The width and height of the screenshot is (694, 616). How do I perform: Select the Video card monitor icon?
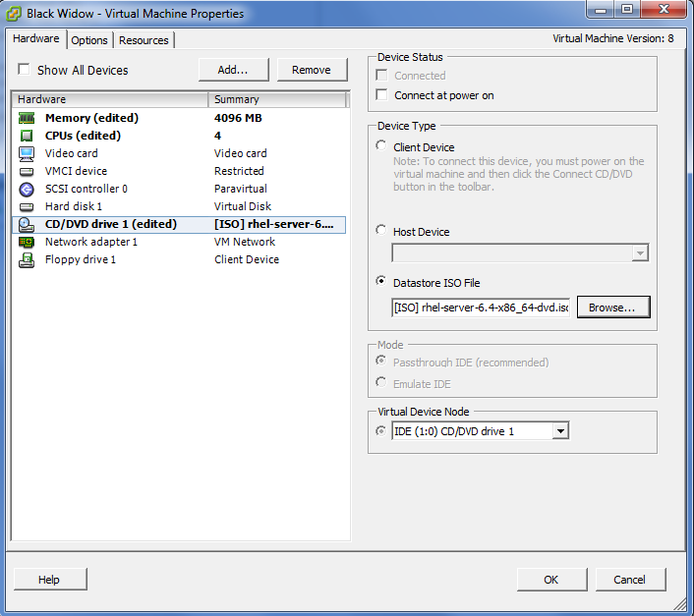(x=27, y=153)
